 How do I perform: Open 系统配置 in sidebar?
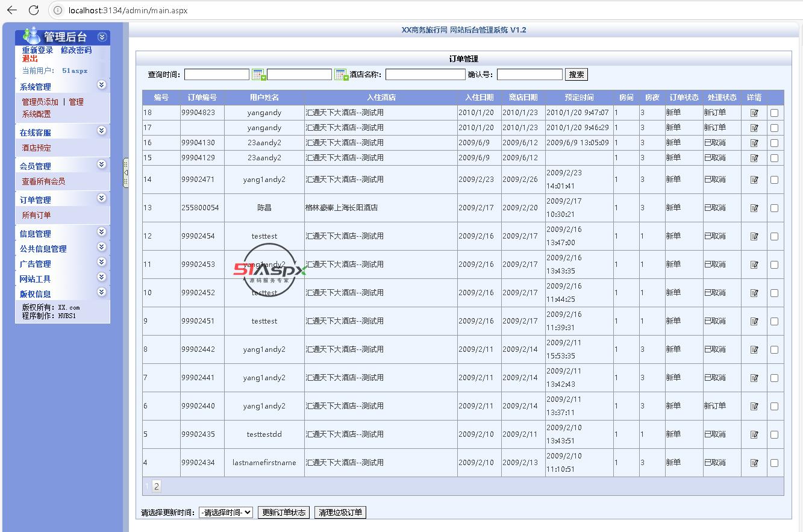[37, 114]
